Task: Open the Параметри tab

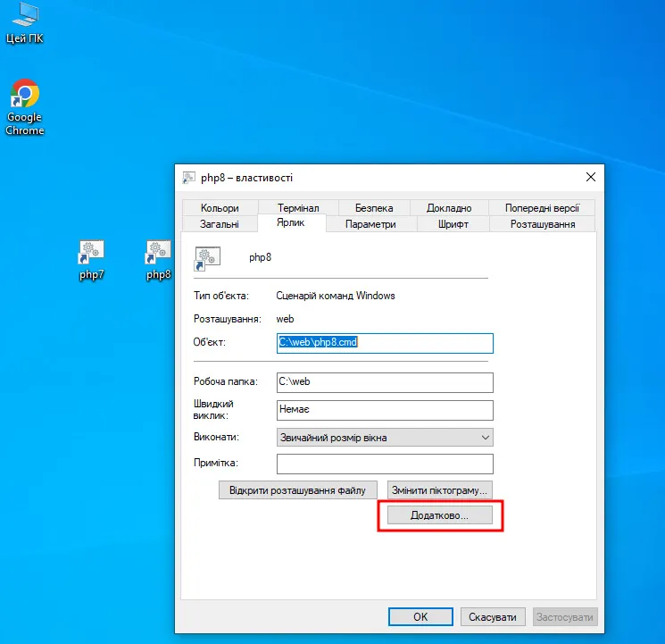Action: click(x=370, y=224)
